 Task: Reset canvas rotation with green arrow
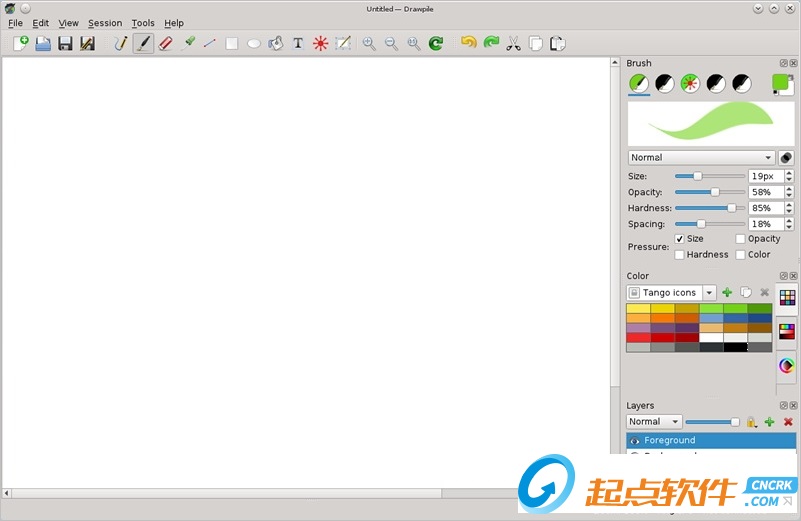(436, 43)
